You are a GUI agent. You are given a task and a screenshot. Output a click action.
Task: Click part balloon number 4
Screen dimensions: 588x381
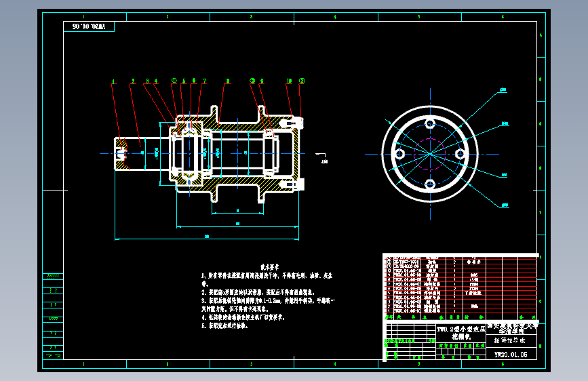click(x=156, y=81)
